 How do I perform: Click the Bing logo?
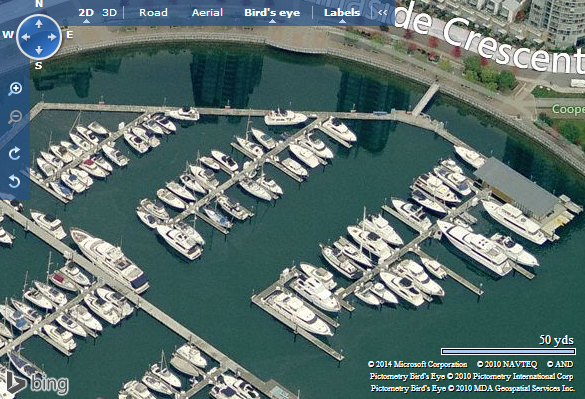(x=37, y=383)
